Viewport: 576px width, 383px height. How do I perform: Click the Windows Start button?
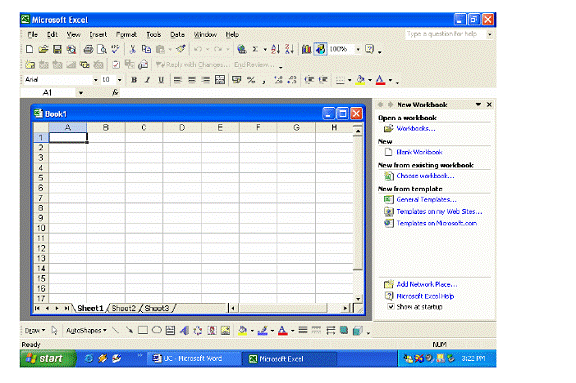coord(48,358)
